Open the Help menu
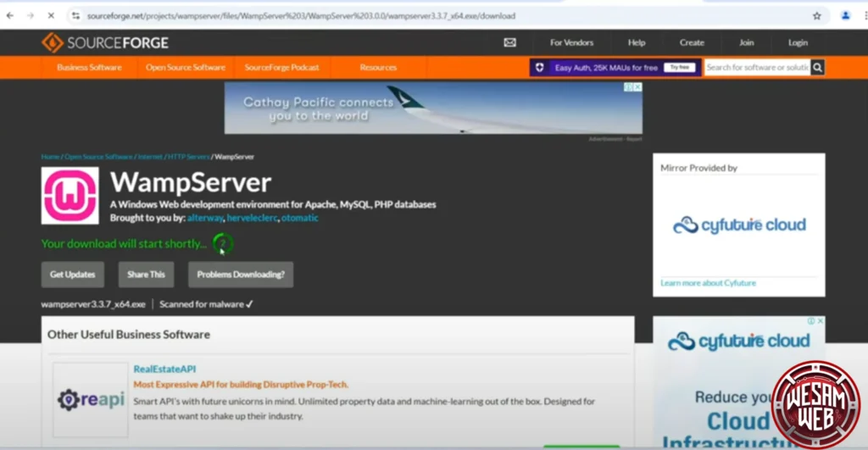 (x=637, y=42)
